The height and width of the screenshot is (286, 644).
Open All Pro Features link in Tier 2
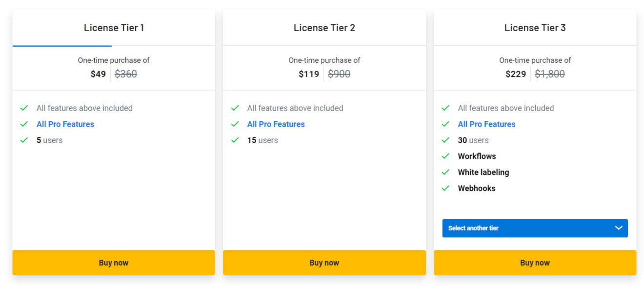(276, 124)
